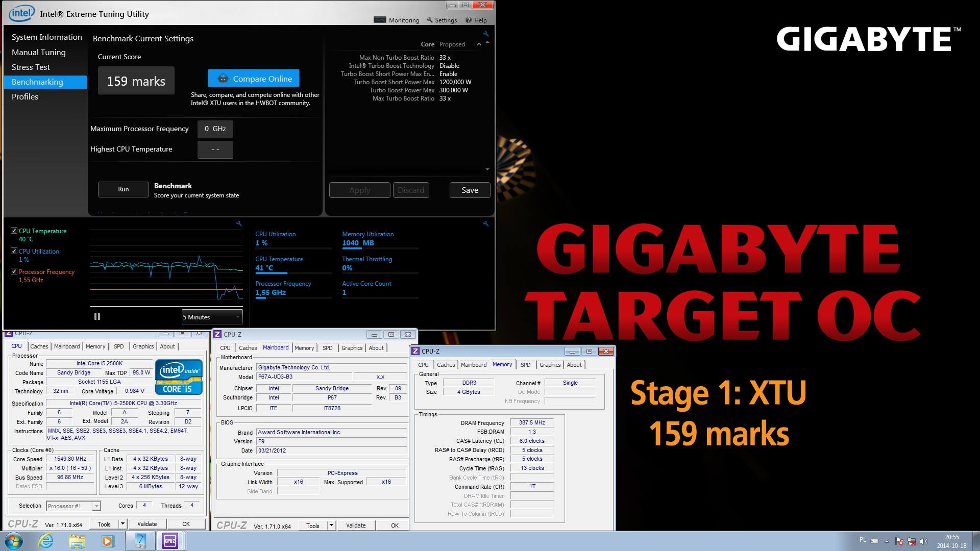The width and height of the screenshot is (980, 551).
Task: Run the XTU benchmark
Action: click(x=124, y=189)
